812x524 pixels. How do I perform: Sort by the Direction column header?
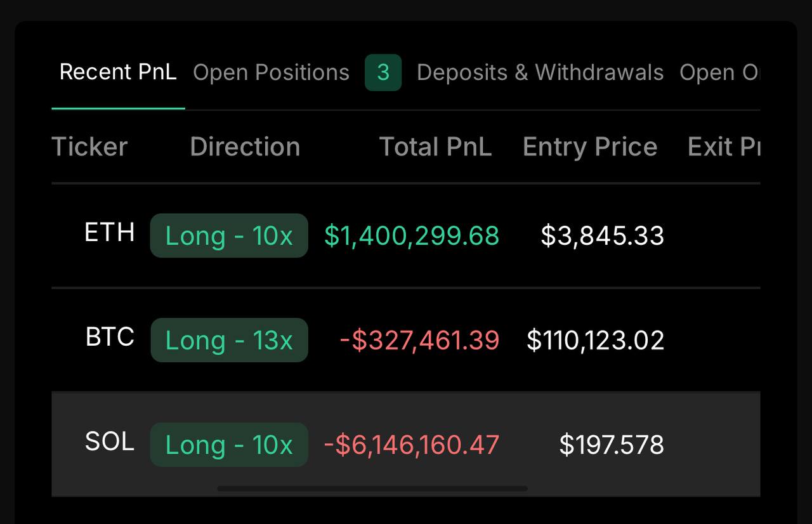(245, 147)
